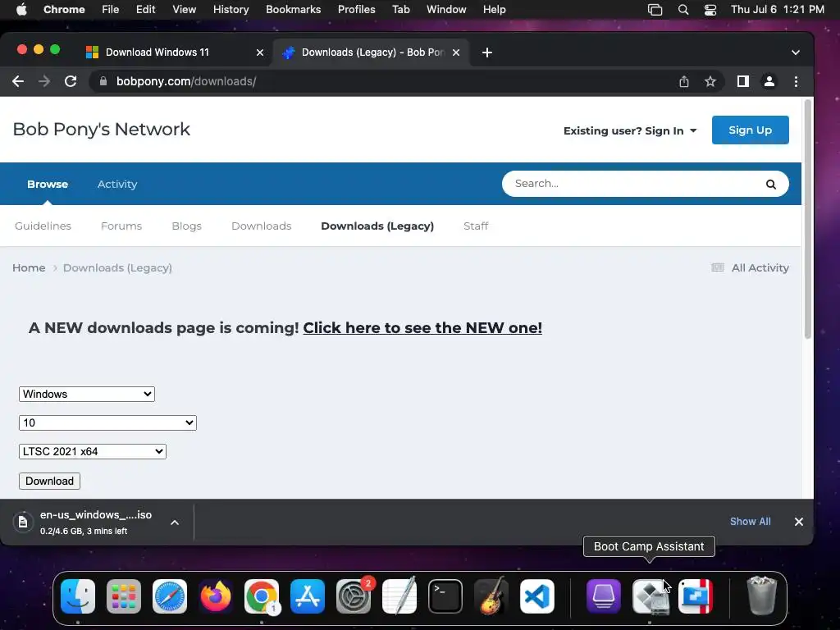
Task: Launch Safari from the Dock
Action: point(170,596)
